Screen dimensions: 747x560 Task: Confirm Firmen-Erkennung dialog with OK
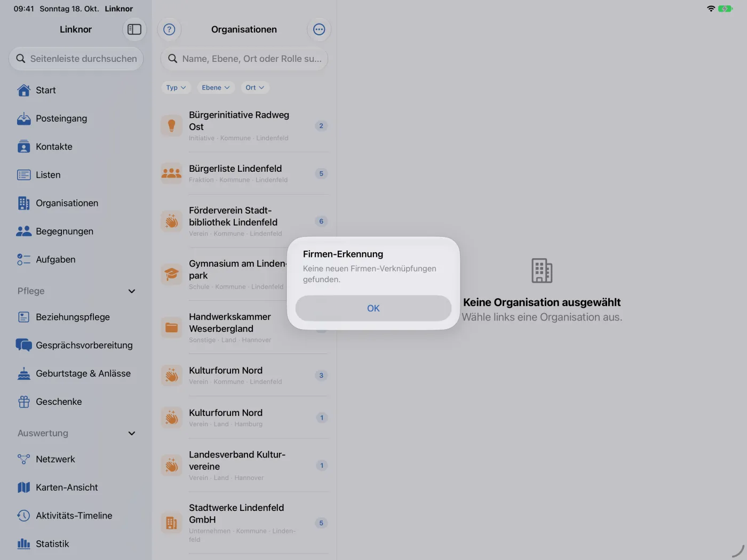pyautogui.click(x=373, y=308)
